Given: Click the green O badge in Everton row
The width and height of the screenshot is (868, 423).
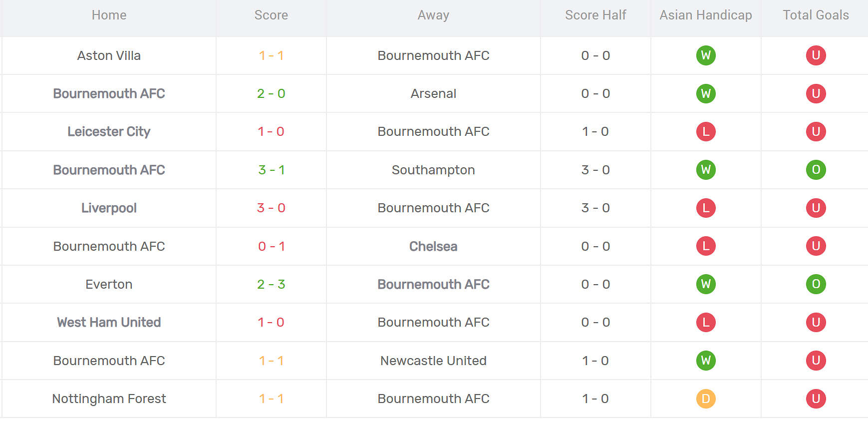Looking at the screenshot, I should [x=816, y=284].
